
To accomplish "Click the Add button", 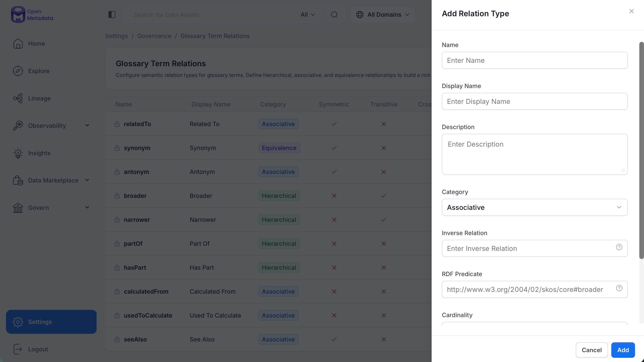I will [x=623, y=350].
